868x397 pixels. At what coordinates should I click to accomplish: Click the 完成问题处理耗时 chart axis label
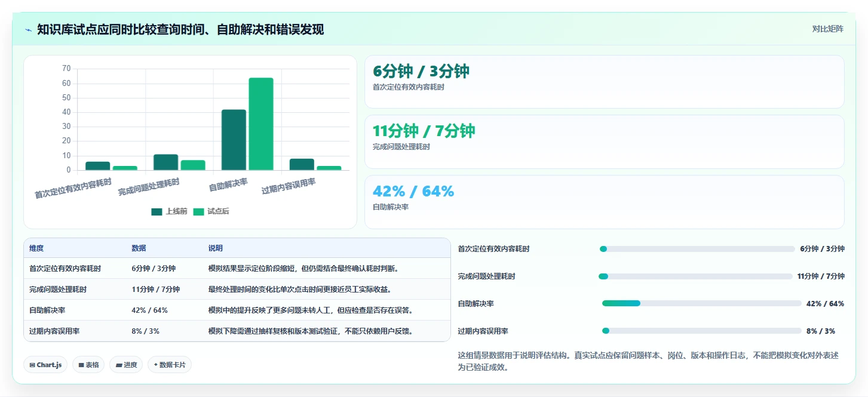tap(149, 187)
